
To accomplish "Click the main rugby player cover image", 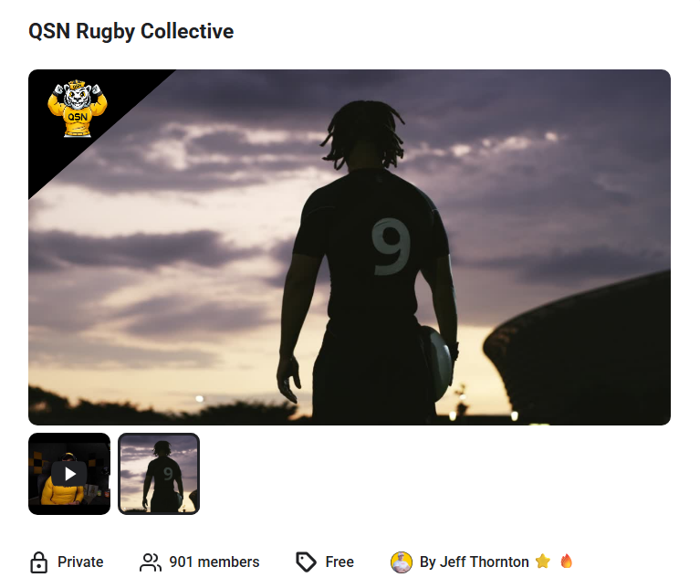I will tap(350, 247).
